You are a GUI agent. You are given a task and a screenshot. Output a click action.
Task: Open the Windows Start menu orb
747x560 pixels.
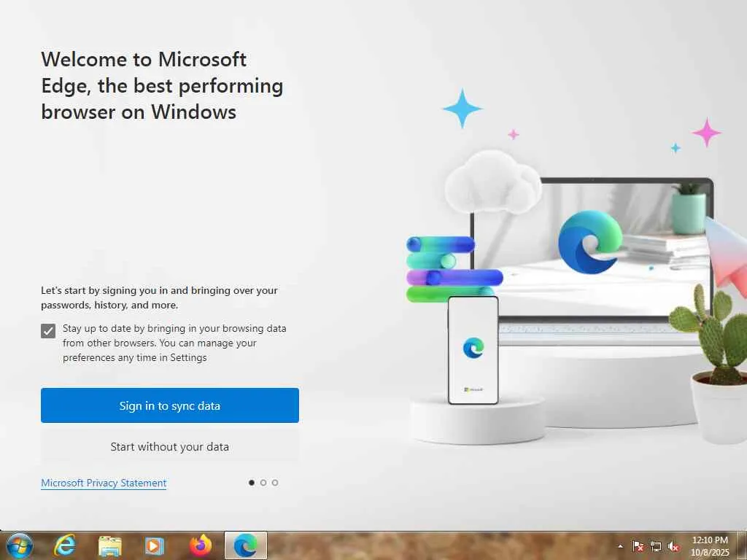(x=20, y=545)
